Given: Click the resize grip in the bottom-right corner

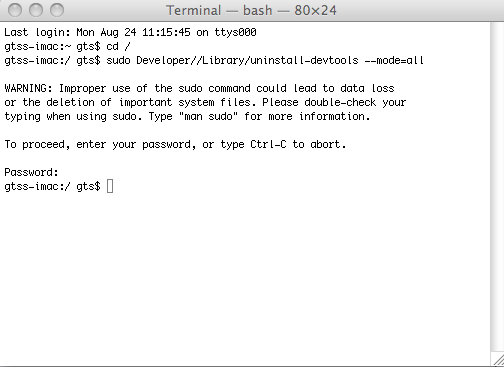Looking at the screenshot, I should coord(497,360).
